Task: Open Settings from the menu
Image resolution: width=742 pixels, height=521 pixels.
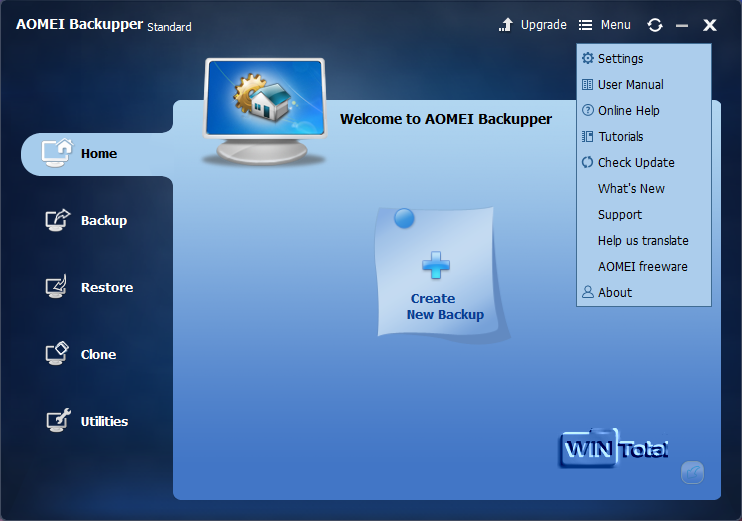Action: pyautogui.click(x=620, y=59)
